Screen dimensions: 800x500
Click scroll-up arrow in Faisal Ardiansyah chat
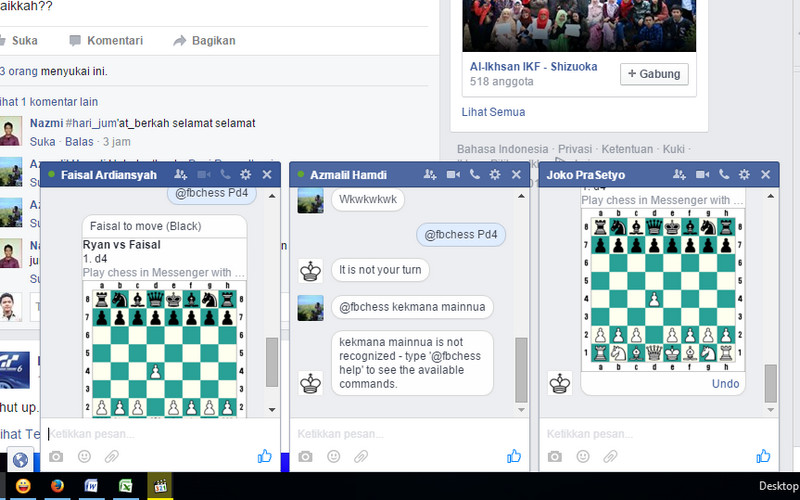[x=272, y=196]
